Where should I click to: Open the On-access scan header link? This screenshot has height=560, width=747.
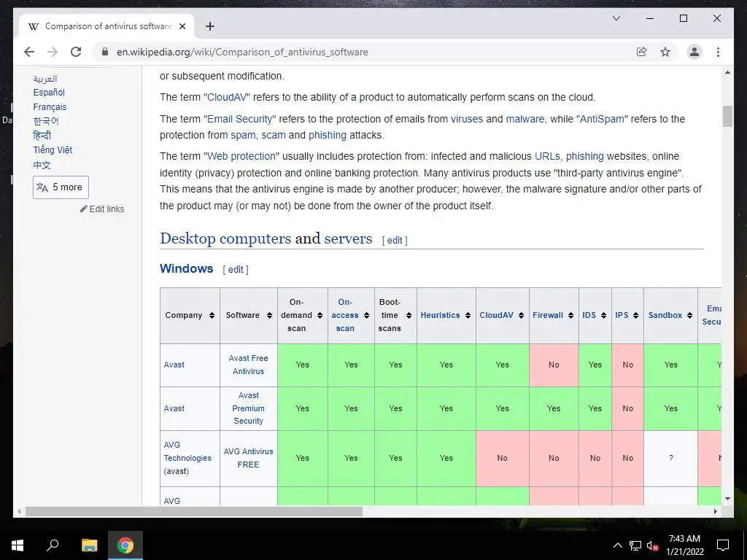tap(345, 315)
